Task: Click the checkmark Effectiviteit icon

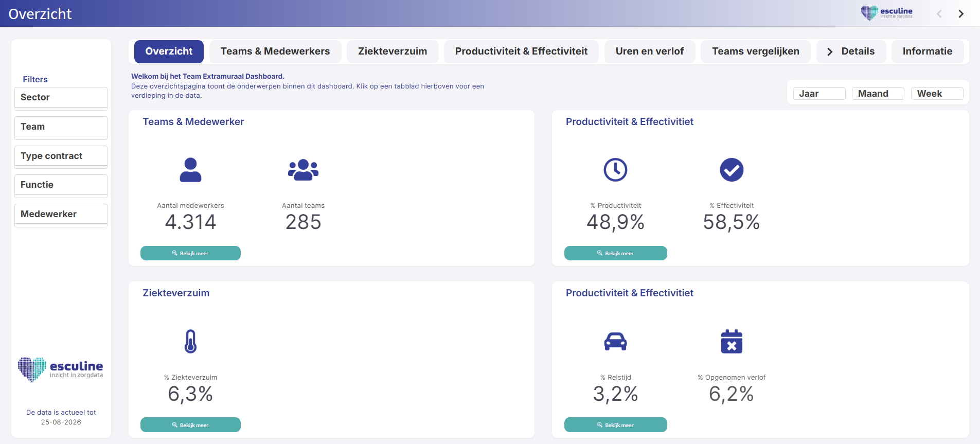Action: [732, 170]
